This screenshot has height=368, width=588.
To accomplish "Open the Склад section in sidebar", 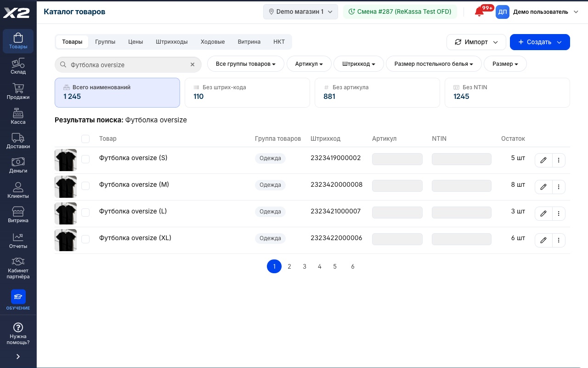I will (18, 66).
